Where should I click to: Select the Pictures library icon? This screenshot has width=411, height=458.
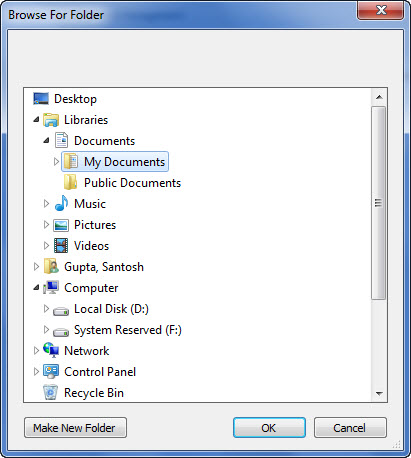point(61,225)
